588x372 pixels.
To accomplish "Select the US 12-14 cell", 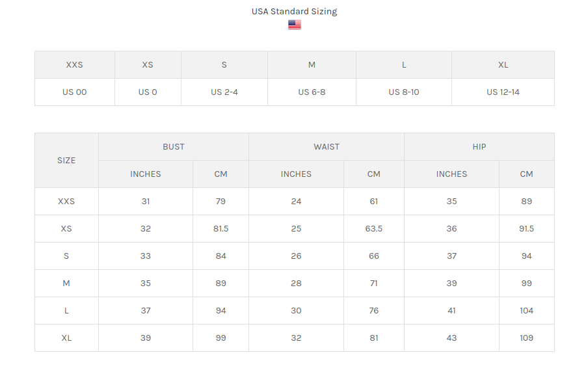I will pos(503,92).
